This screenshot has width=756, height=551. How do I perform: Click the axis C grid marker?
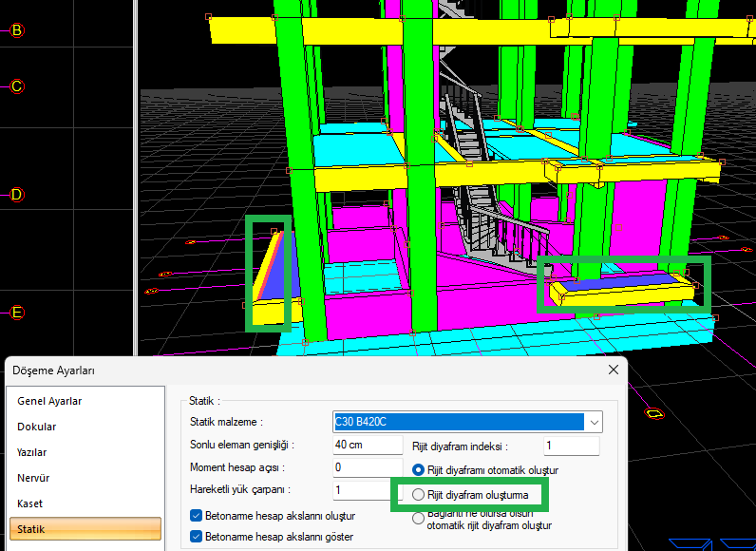pyautogui.click(x=16, y=86)
